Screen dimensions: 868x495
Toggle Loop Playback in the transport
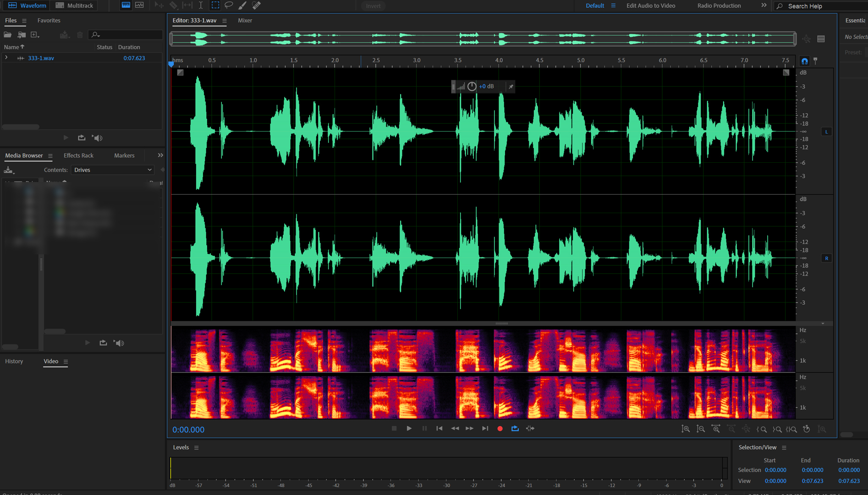[x=515, y=429]
